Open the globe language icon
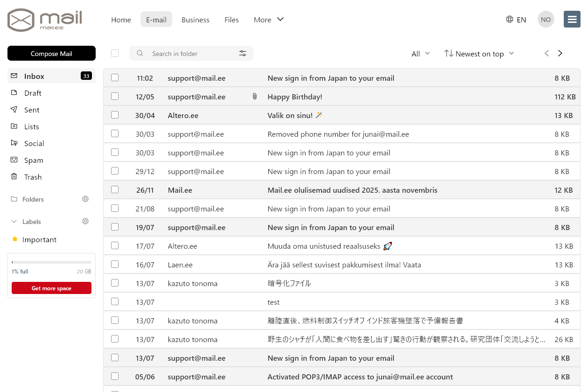 point(510,20)
